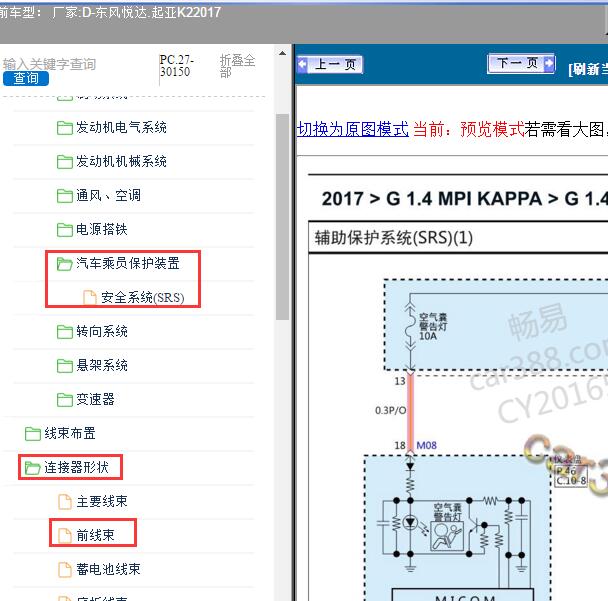608x601 pixels.
Task: Select the 电源搭铁 tree label
Action: [x=102, y=229]
